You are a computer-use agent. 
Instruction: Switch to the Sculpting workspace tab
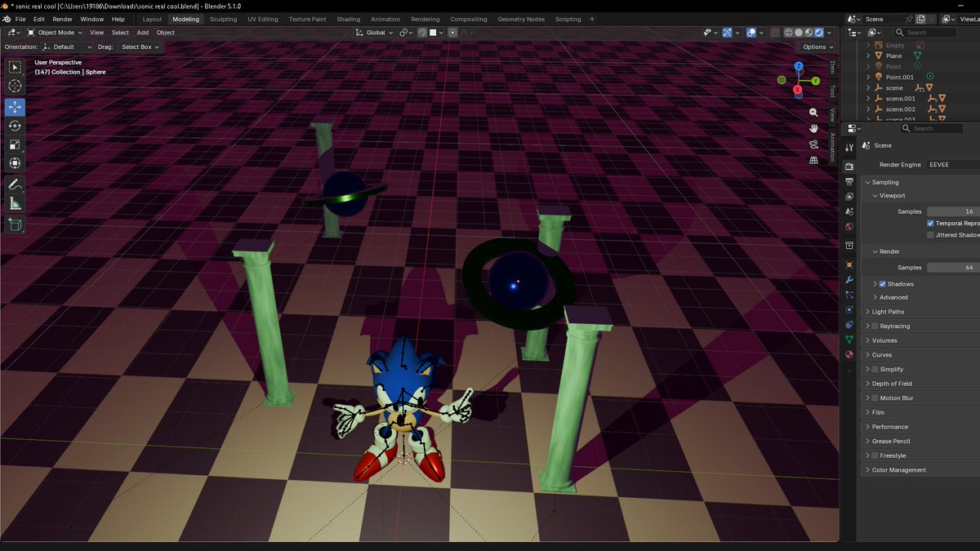tap(224, 19)
